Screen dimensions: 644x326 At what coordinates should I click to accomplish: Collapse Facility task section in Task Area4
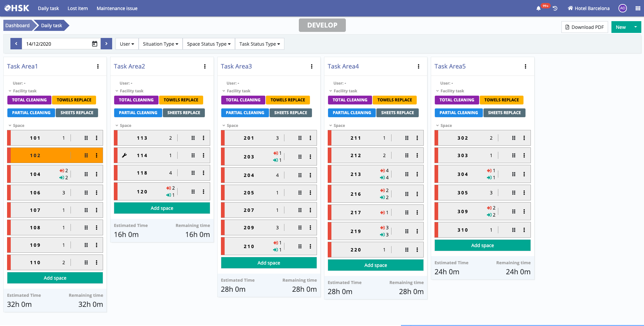345,91
